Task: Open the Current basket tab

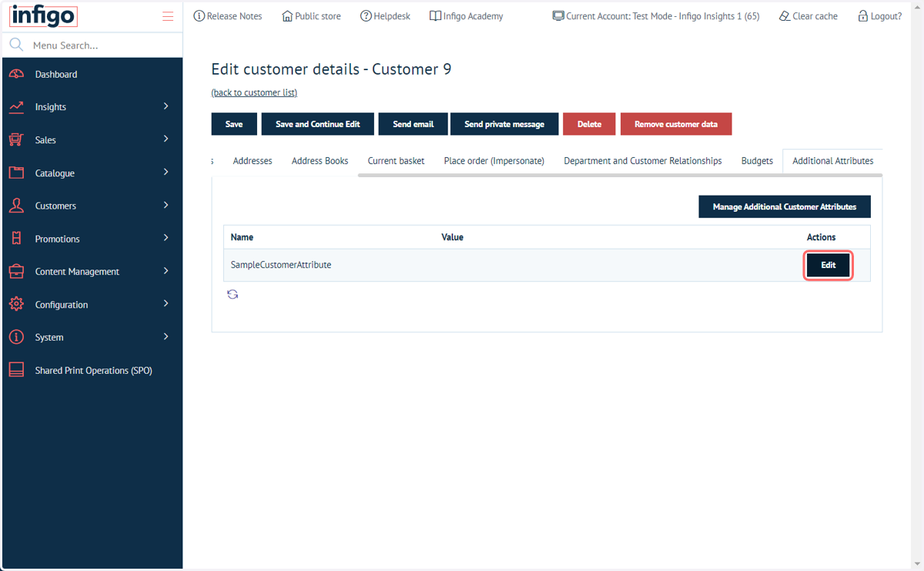Action: (x=396, y=161)
